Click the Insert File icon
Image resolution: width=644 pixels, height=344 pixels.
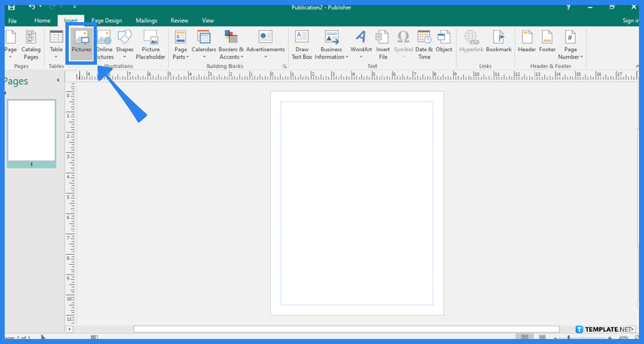point(382,44)
